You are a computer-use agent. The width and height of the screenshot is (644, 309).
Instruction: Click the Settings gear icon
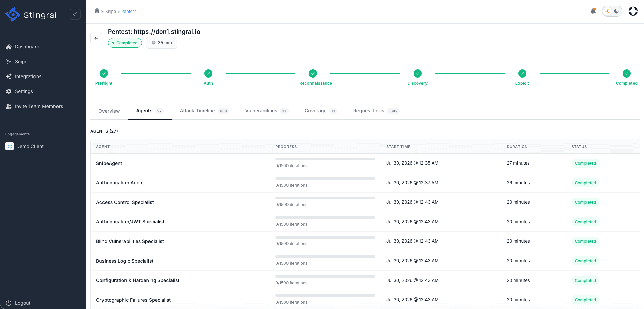[x=9, y=91]
